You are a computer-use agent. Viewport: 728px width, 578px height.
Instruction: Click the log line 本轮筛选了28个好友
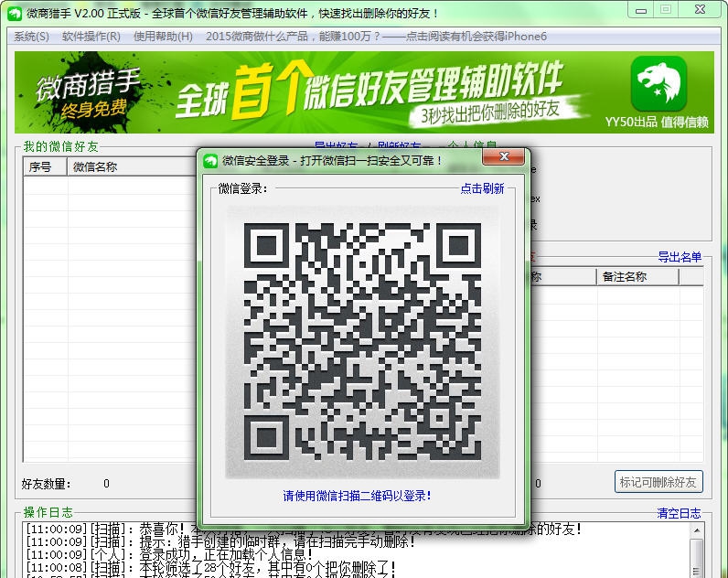(x=211, y=567)
